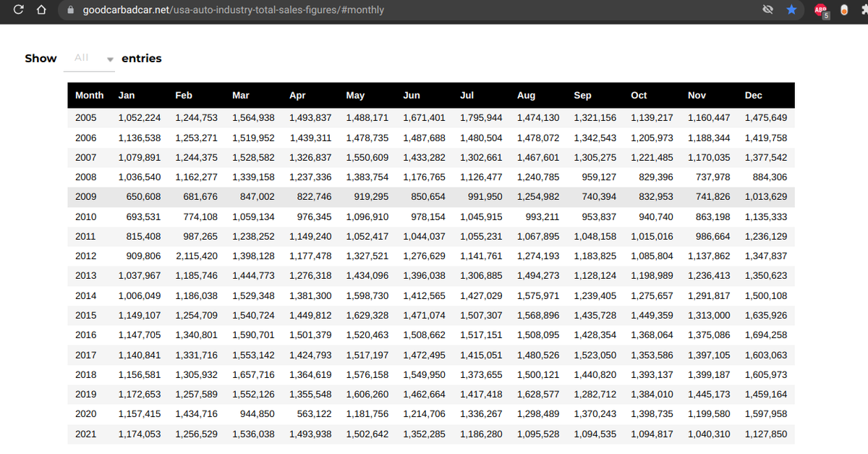Click the 2012 February value 2,115,420
868x454 pixels.
(196, 256)
